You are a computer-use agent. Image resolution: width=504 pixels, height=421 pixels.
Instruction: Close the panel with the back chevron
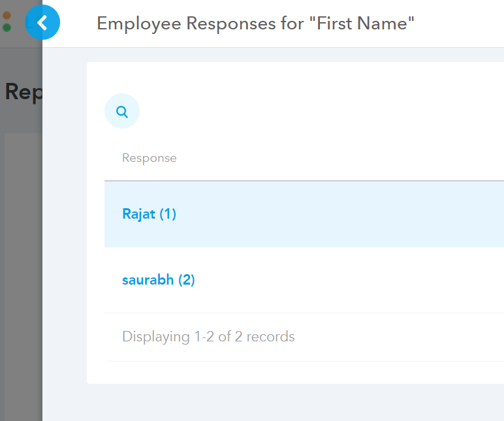(x=42, y=22)
